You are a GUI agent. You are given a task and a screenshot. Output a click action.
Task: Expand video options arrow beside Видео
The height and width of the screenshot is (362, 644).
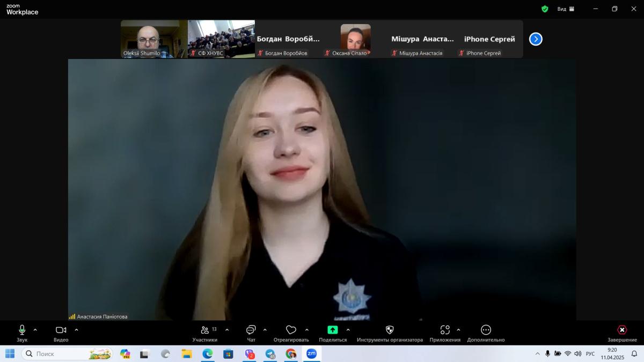[x=76, y=330]
